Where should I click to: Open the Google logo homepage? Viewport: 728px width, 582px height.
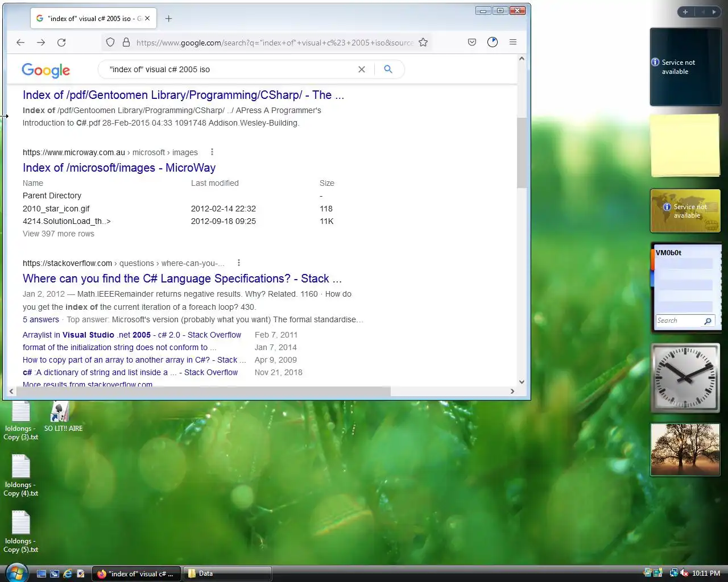(x=45, y=70)
